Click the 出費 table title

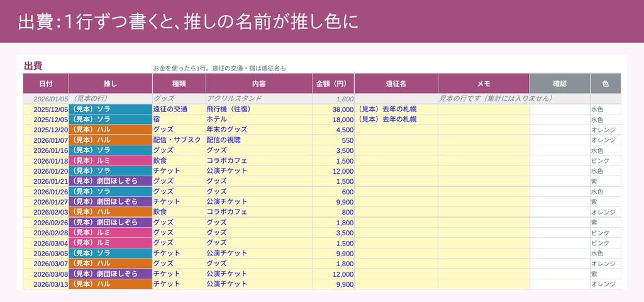click(x=33, y=65)
